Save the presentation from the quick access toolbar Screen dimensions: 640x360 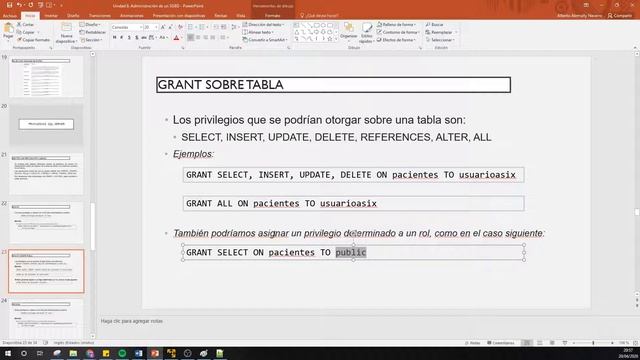tap(9, 5)
